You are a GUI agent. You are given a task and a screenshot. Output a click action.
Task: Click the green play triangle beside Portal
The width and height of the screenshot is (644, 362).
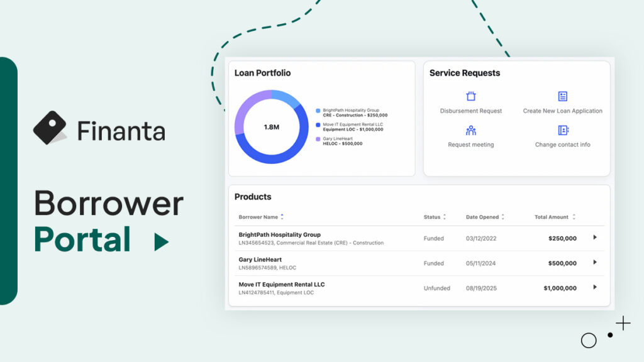pos(161,242)
